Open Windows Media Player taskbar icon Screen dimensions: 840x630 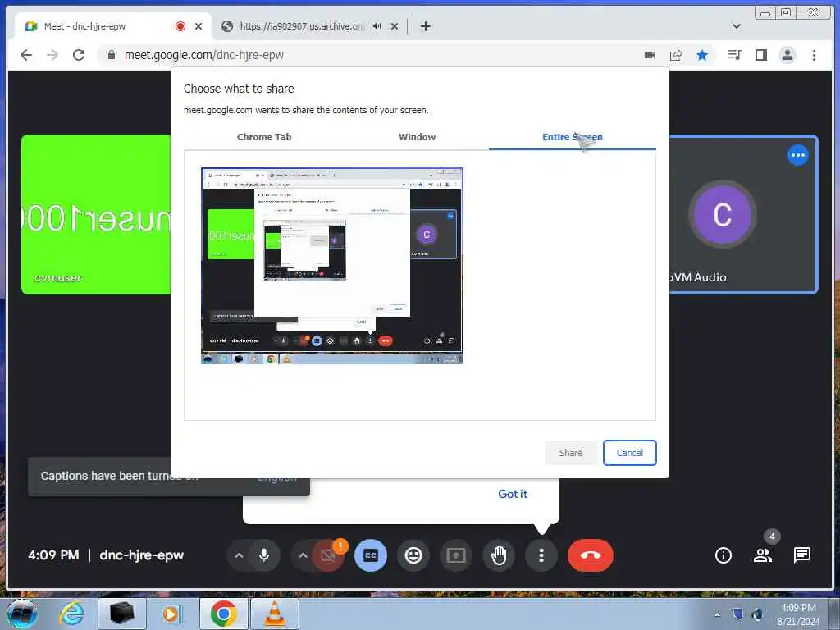pyautogui.click(x=172, y=614)
